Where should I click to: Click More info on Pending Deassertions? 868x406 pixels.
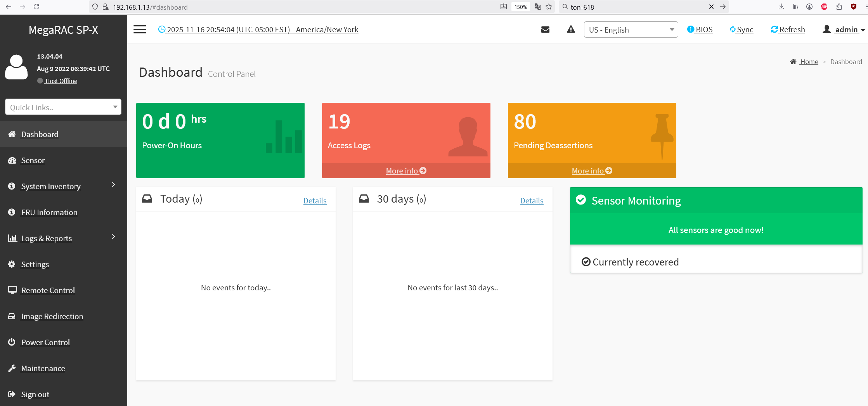[x=592, y=171]
